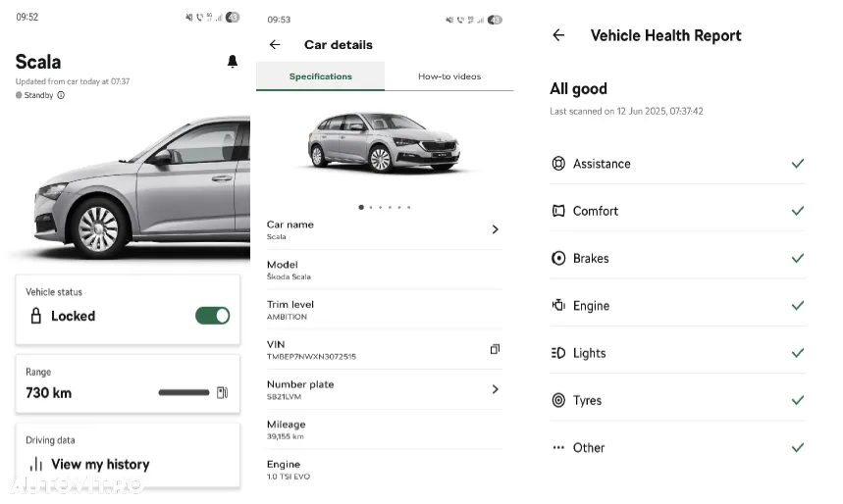The height and width of the screenshot is (504, 843).
Task: Tap the checkmark next to Assistance
Action: pyautogui.click(x=798, y=164)
